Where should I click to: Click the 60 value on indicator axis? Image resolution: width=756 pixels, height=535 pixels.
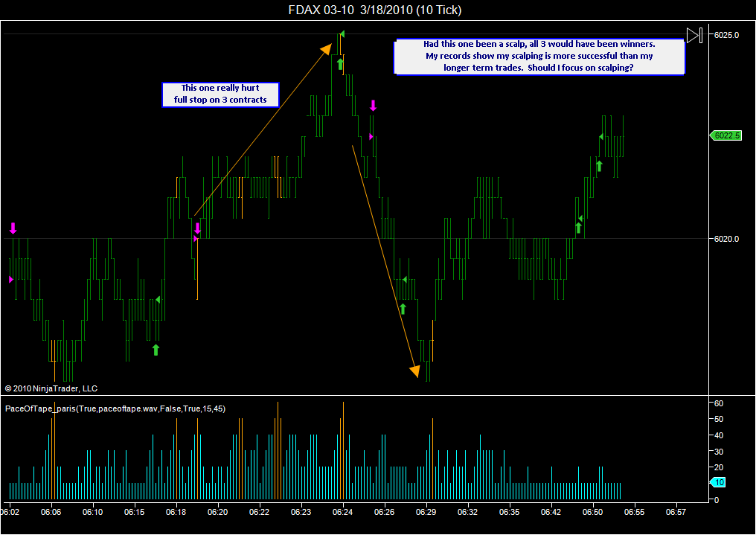point(718,403)
